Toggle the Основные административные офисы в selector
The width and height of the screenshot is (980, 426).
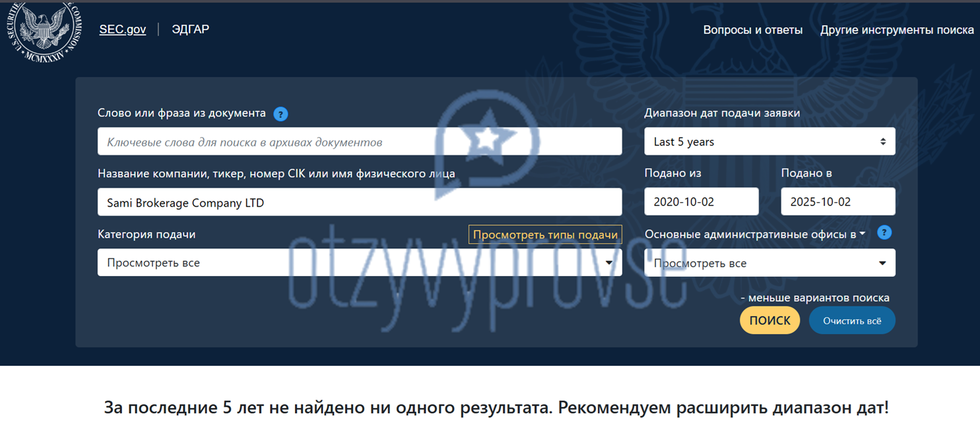coord(755,234)
